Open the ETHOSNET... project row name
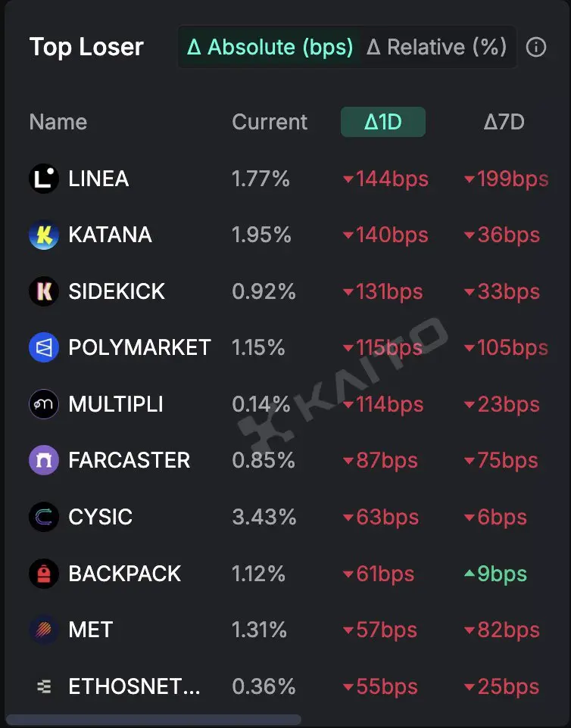 134,686
